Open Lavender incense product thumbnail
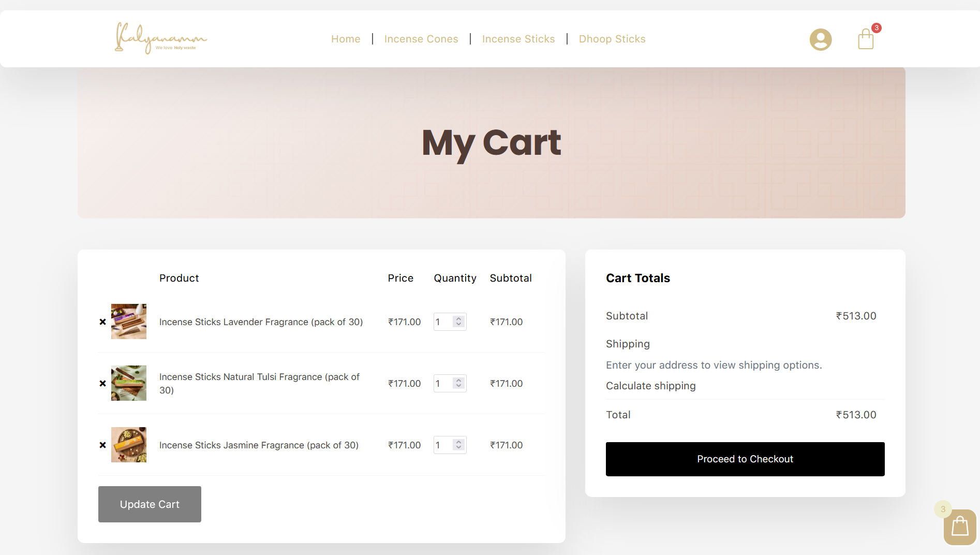Viewport: 980px width, 555px height. pyautogui.click(x=129, y=322)
